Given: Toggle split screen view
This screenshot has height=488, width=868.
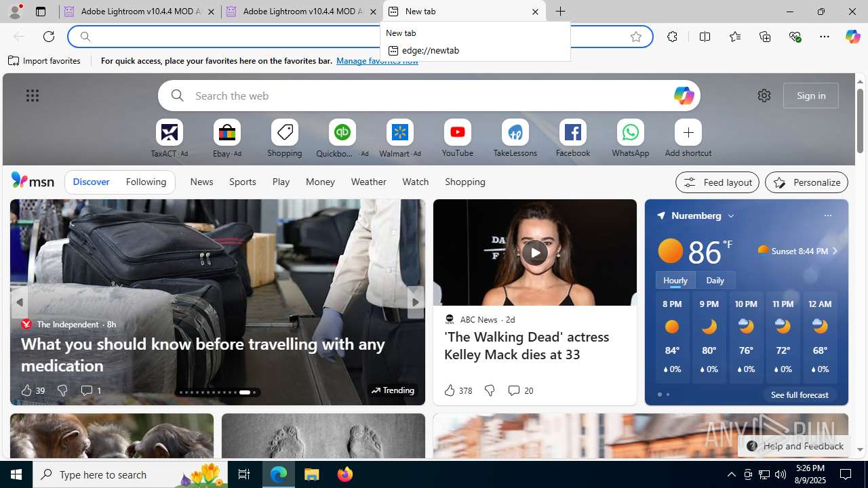Looking at the screenshot, I should (x=705, y=37).
